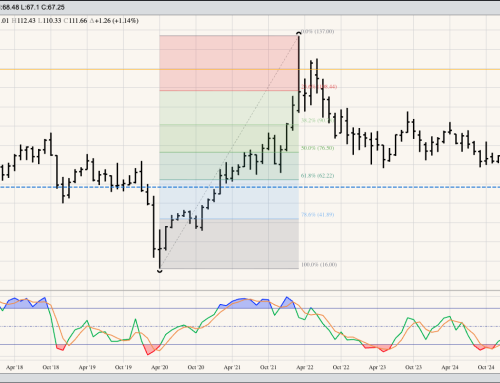
Task: Click the H 112.43 high value readout
Action: click(x=23, y=21)
